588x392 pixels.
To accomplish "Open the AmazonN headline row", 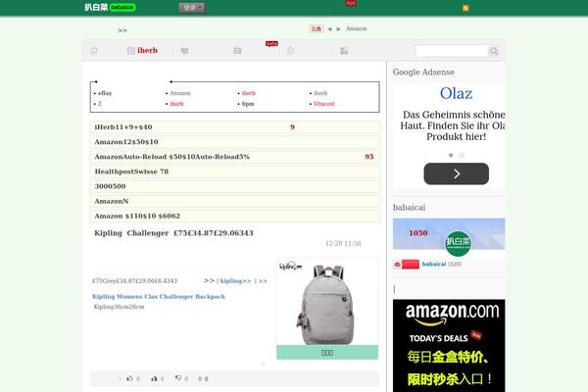I will click(235, 201).
